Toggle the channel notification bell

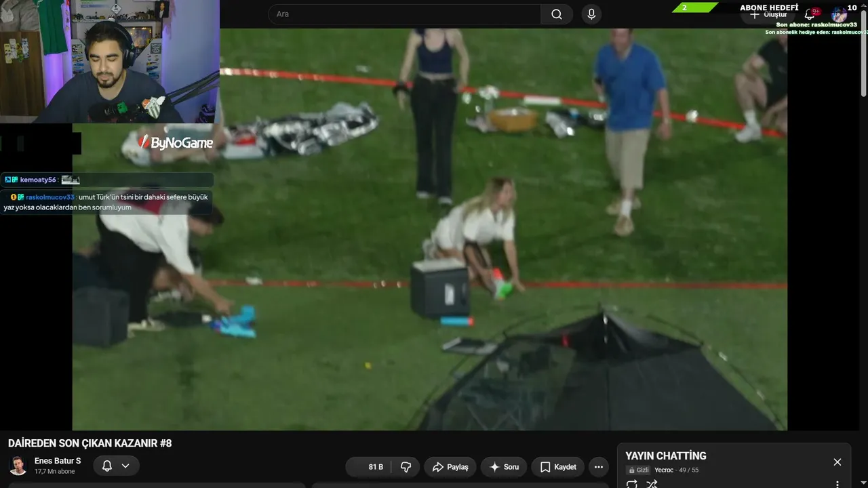(x=107, y=466)
